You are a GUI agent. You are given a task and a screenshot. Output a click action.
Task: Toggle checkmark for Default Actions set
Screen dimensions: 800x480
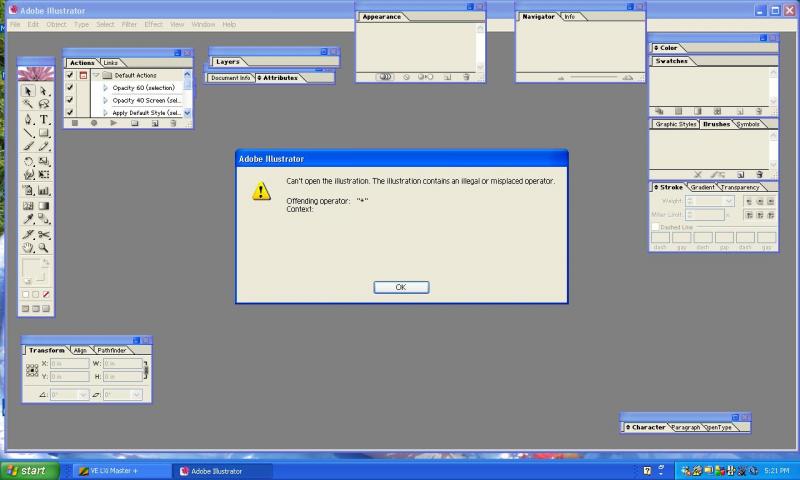[x=70, y=75]
